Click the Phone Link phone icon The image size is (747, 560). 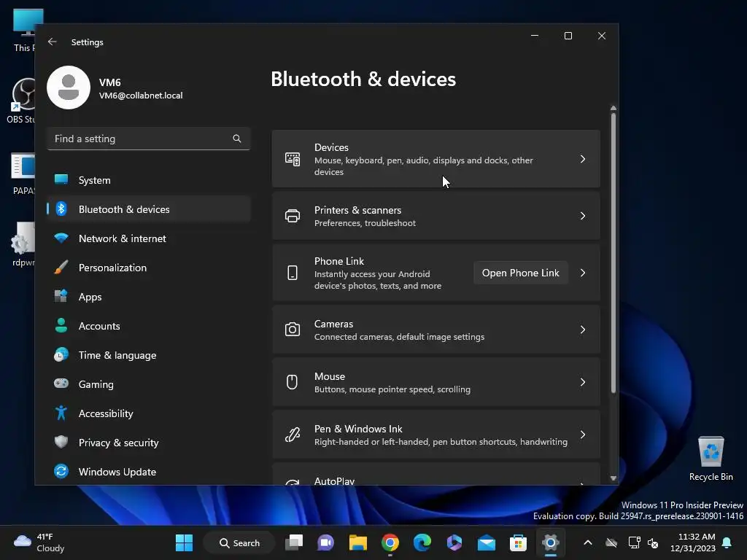(x=293, y=273)
